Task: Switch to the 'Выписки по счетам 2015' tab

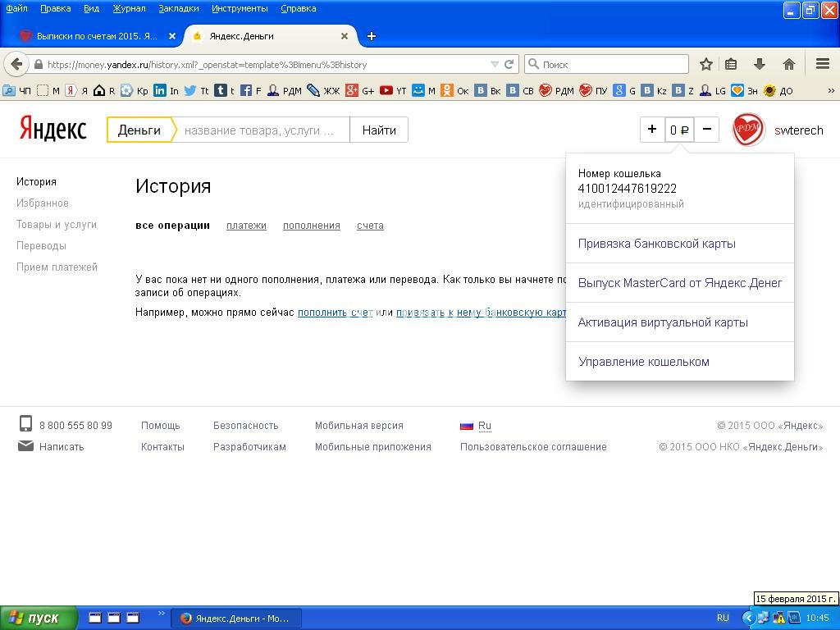Action: [x=97, y=36]
